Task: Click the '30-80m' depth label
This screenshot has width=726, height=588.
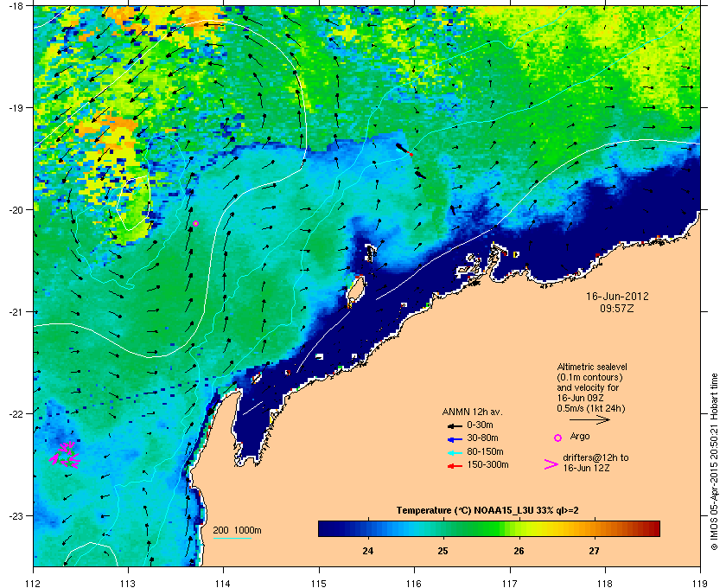Action: tap(482, 438)
